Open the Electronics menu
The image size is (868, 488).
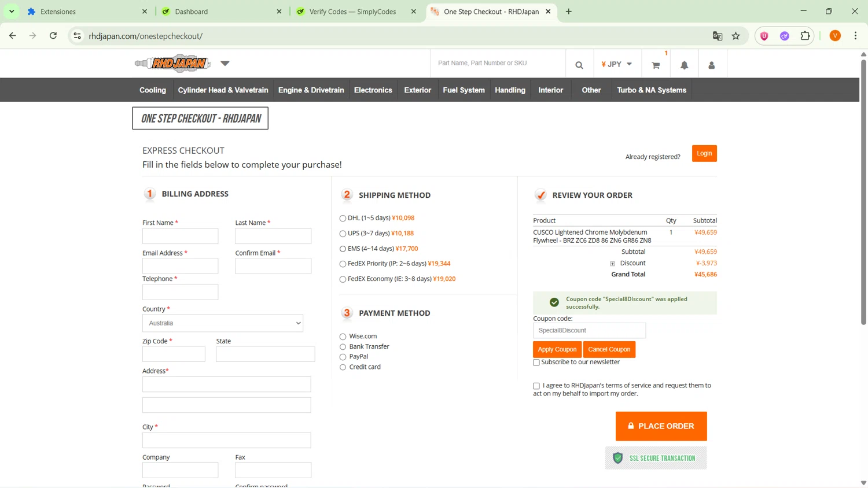point(373,90)
